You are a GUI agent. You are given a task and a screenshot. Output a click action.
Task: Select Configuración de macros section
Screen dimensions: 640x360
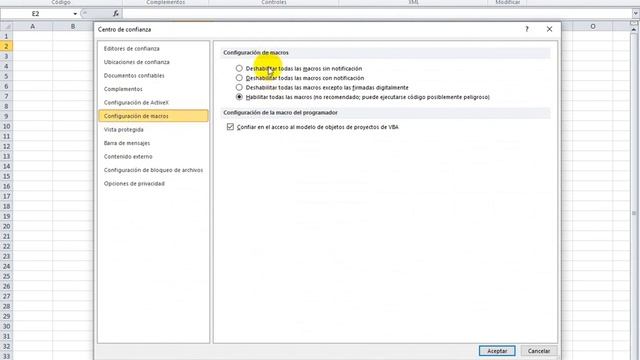153,116
